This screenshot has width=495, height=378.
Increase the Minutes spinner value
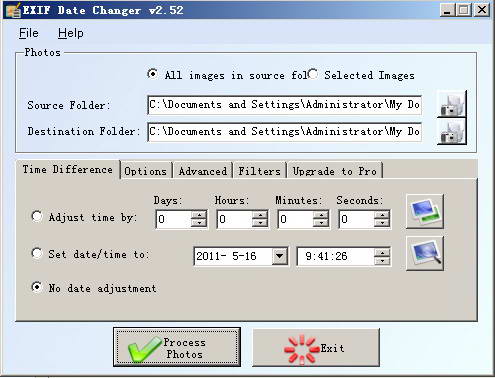(x=321, y=215)
